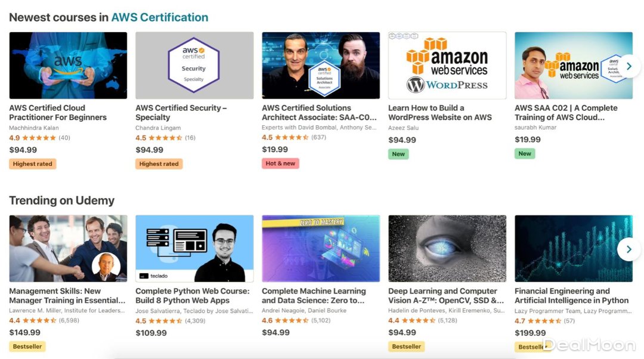Open AWS Certified Solutions Architect Associate course thumbnail
The width and height of the screenshot is (644, 359).
(321, 66)
